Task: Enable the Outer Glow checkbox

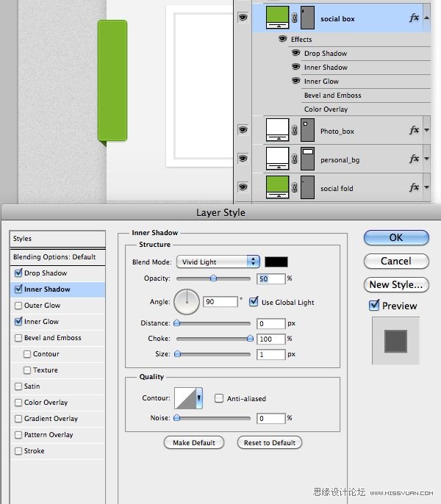Action: (18, 306)
